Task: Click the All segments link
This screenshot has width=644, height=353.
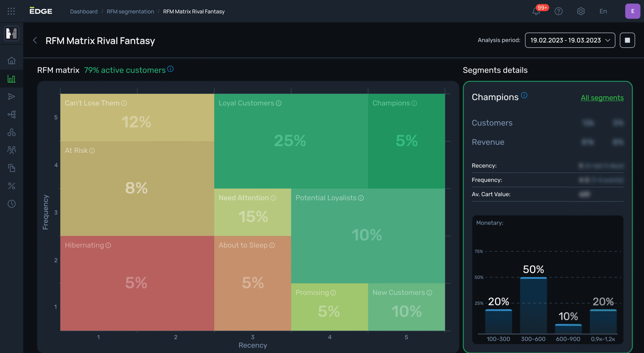Action: tap(602, 98)
